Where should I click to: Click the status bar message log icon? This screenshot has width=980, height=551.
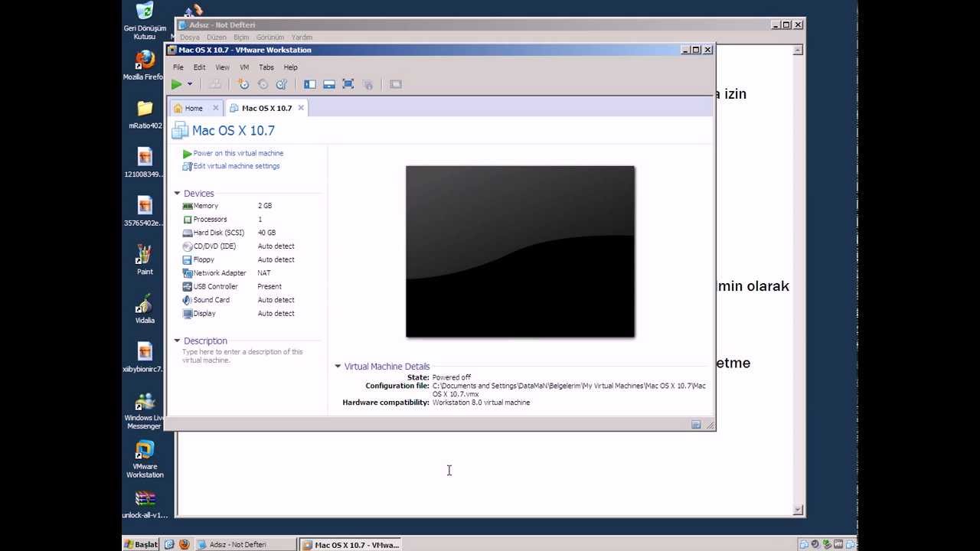(696, 425)
